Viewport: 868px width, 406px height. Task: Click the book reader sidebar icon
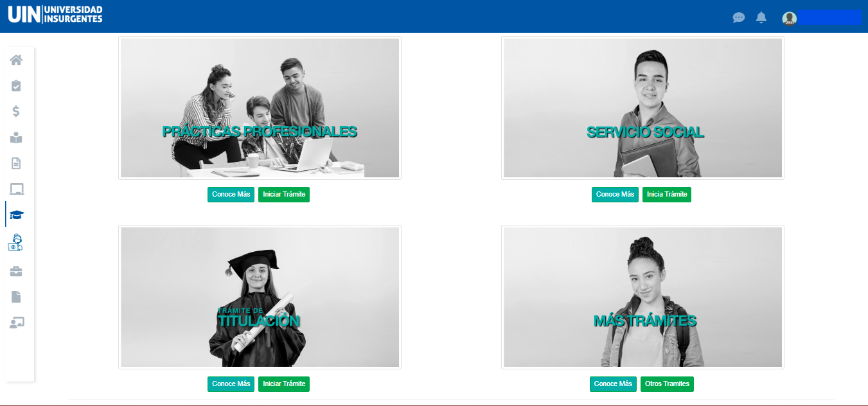pyautogui.click(x=16, y=137)
